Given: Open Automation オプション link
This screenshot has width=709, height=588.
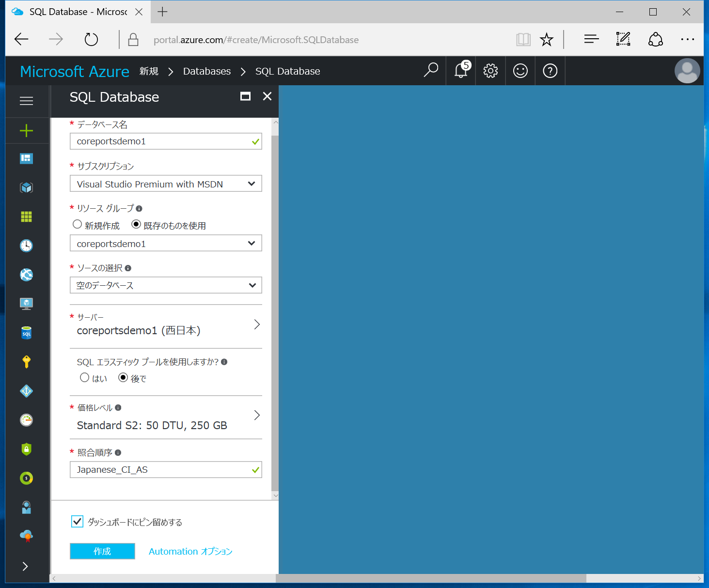Looking at the screenshot, I should (190, 551).
